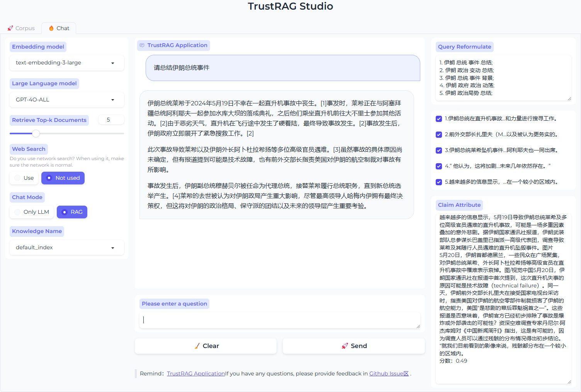Click the Web Search label
Screen dimensions: 581x392
click(x=29, y=149)
